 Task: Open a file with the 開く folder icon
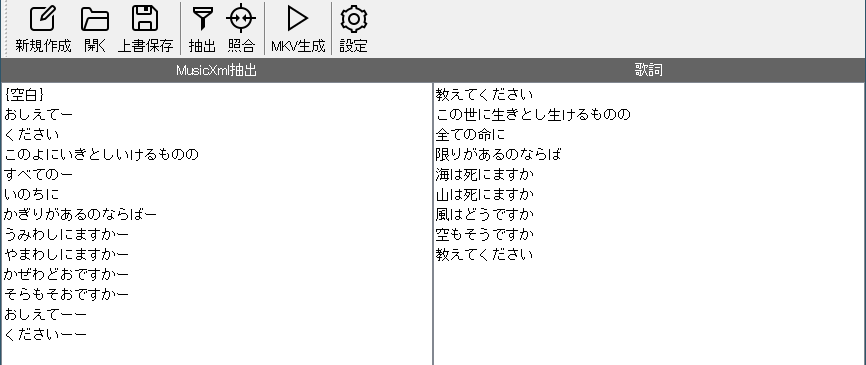(x=95, y=28)
